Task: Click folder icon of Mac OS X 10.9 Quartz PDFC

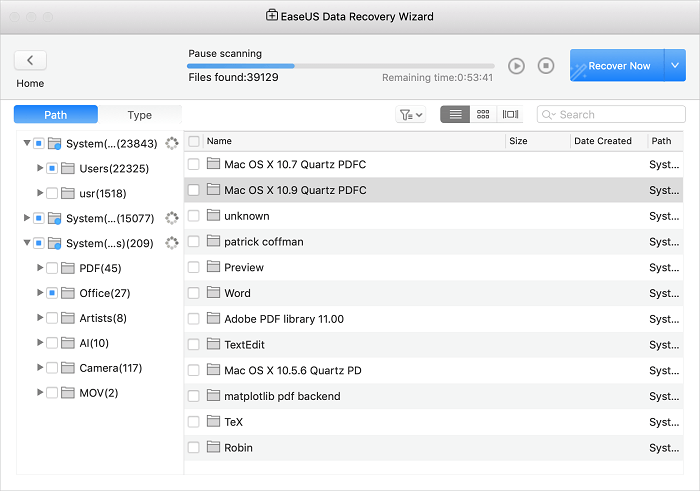Action: point(213,189)
